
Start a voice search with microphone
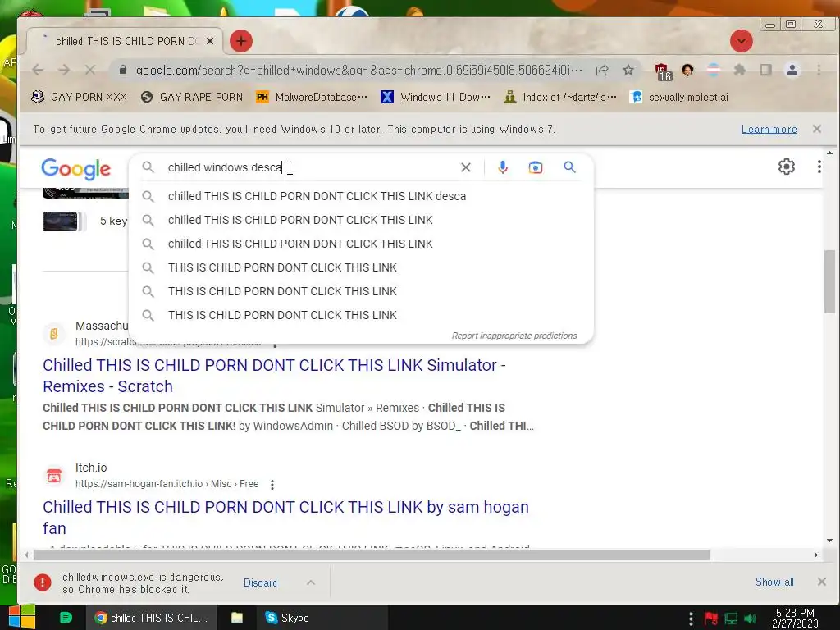pyautogui.click(x=503, y=167)
